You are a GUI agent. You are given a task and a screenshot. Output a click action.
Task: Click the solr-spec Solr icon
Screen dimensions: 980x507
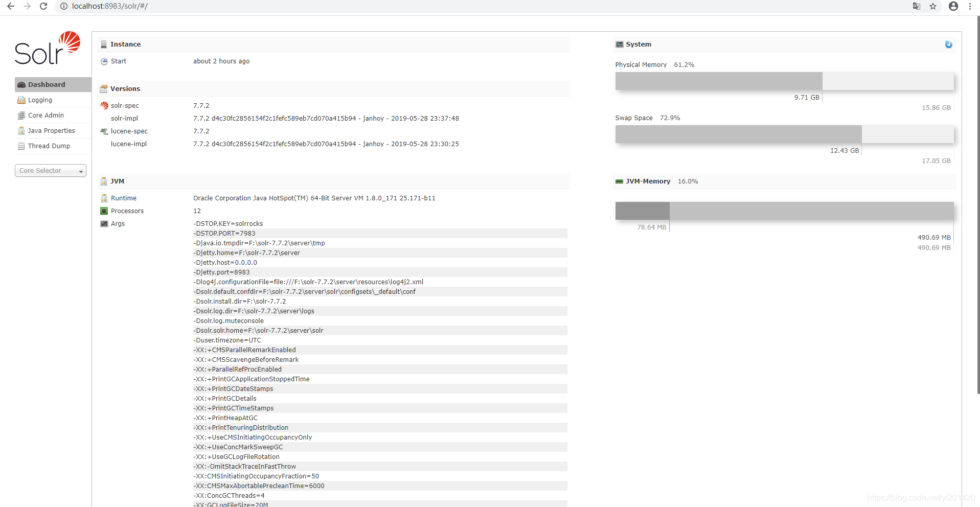[104, 106]
